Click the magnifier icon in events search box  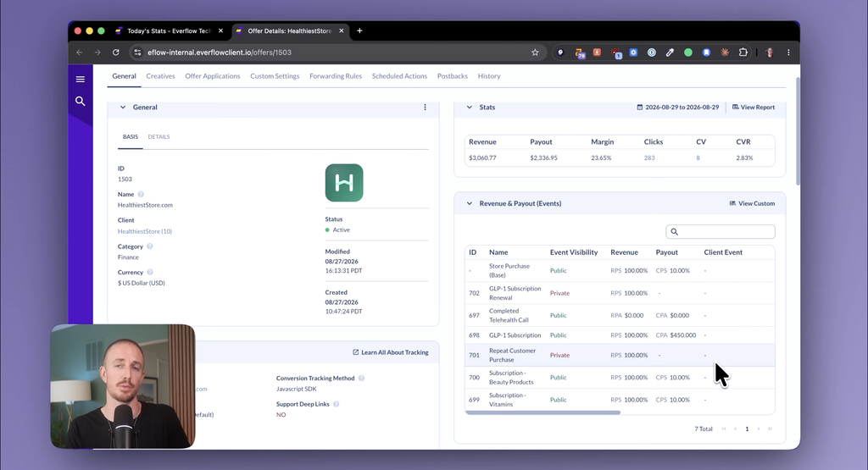click(x=674, y=232)
